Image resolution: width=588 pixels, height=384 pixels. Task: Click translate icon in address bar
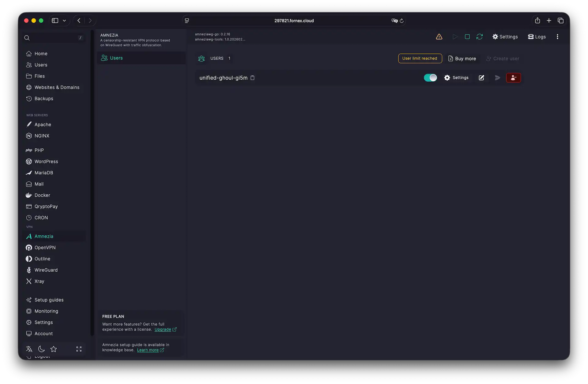(394, 21)
